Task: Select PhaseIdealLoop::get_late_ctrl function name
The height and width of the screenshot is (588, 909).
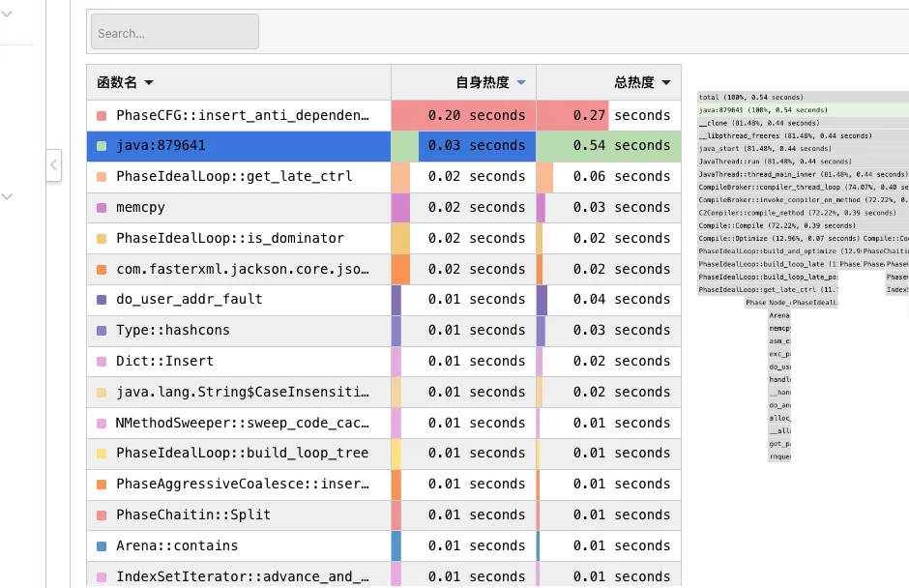Action: [x=234, y=176]
